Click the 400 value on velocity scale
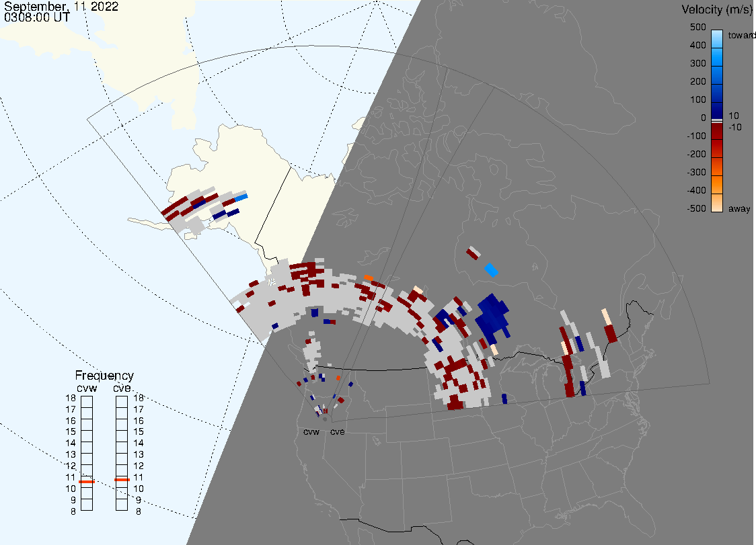The height and width of the screenshot is (545, 756). [x=697, y=45]
